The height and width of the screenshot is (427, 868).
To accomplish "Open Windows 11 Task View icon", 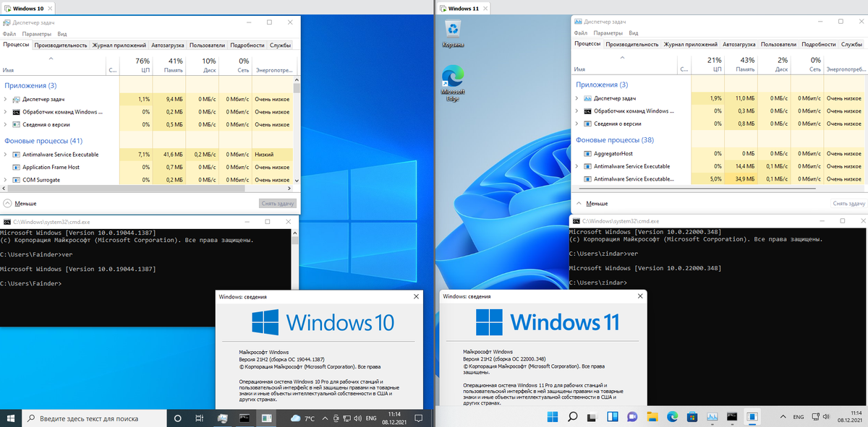I will tap(591, 417).
